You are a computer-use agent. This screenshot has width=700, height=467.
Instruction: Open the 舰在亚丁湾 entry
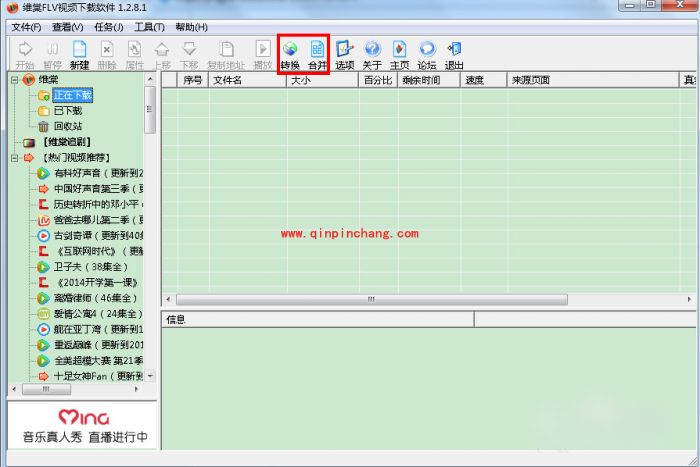[x=98, y=329]
